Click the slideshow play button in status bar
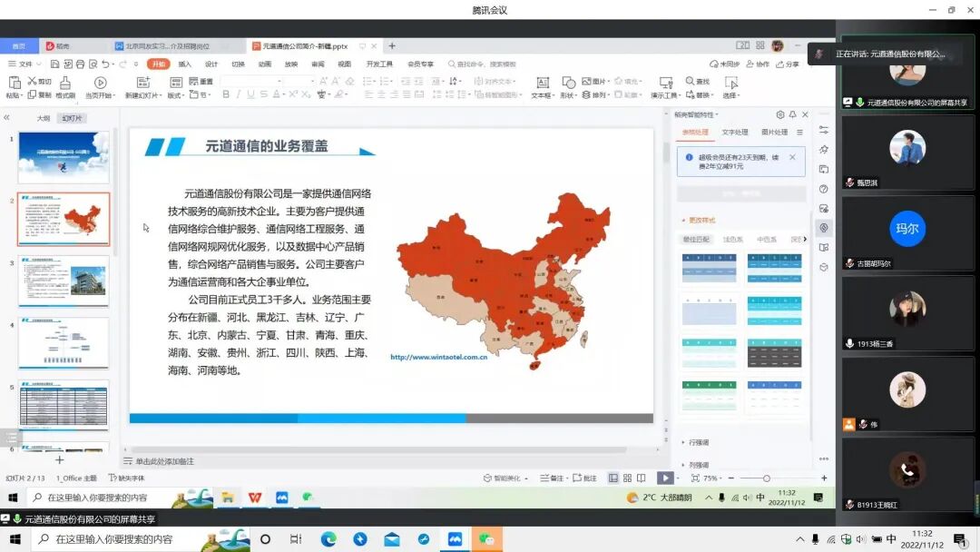 [x=665, y=478]
